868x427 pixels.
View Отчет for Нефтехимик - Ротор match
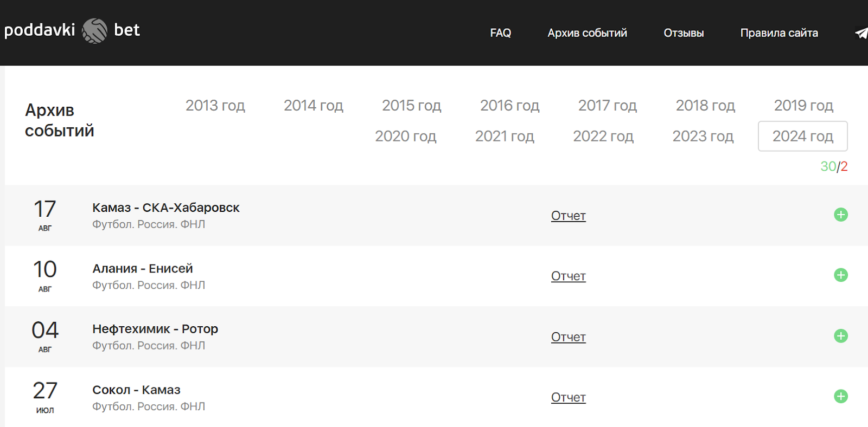tap(568, 337)
